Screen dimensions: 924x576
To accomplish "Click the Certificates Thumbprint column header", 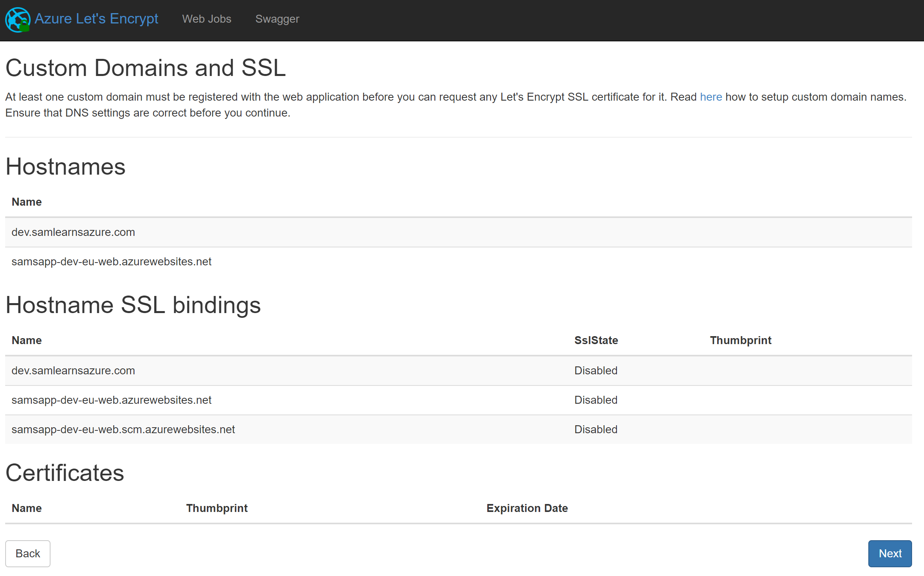I will coord(217,508).
